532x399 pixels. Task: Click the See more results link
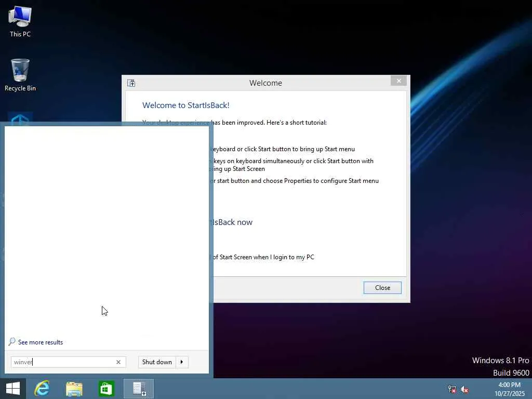41,342
